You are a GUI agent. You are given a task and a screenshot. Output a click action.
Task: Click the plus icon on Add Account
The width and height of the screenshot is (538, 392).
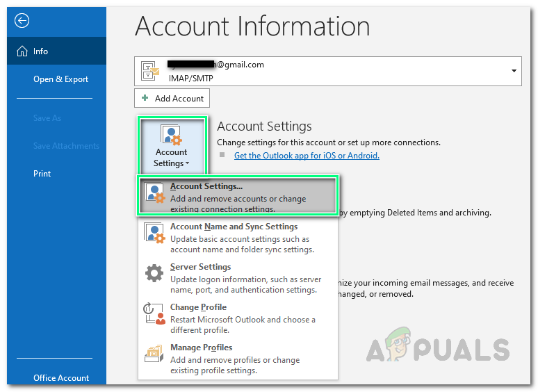click(145, 99)
